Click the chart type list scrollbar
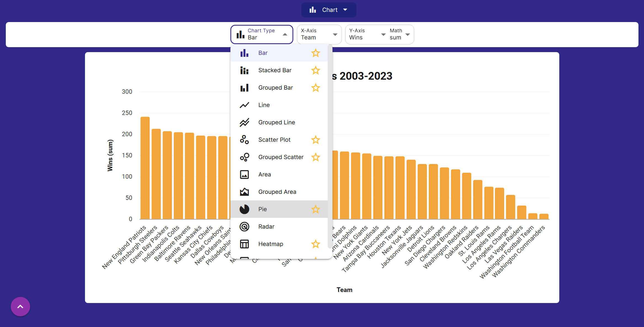Image resolution: width=644 pixels, height=327 pixels. pyautogui.click(x=330, y=146)
